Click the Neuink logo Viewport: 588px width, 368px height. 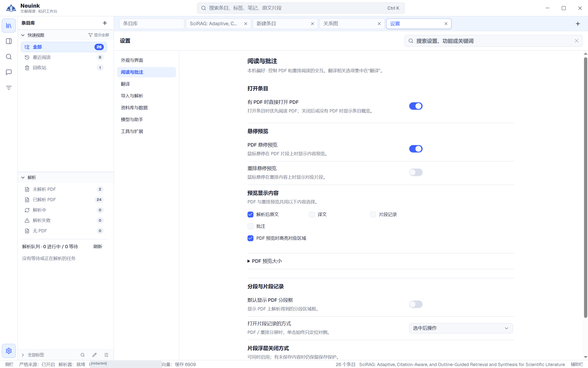tap(11, 8)
